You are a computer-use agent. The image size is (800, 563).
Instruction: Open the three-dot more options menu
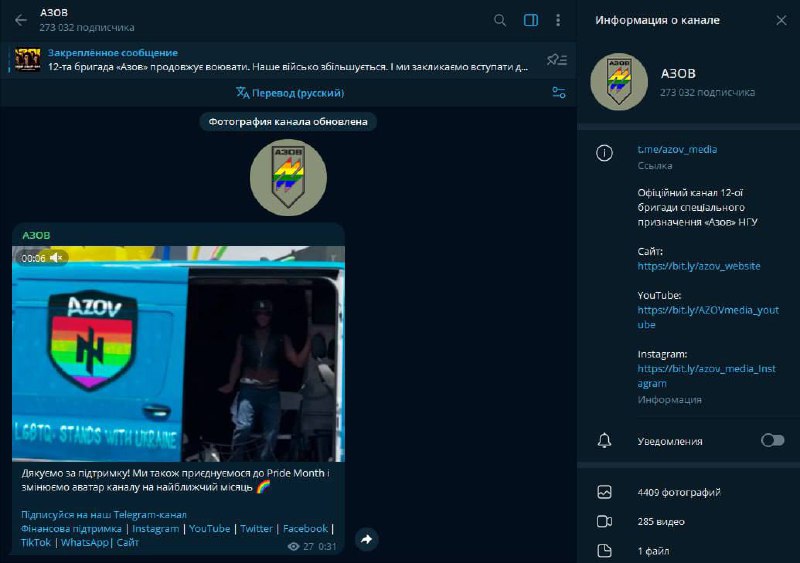(x=558, y=20)
